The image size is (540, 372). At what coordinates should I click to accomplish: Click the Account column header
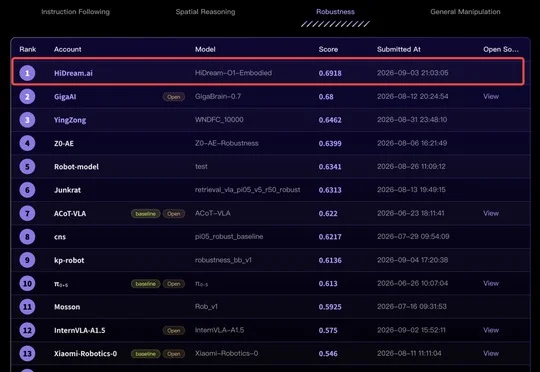(68, 49)
